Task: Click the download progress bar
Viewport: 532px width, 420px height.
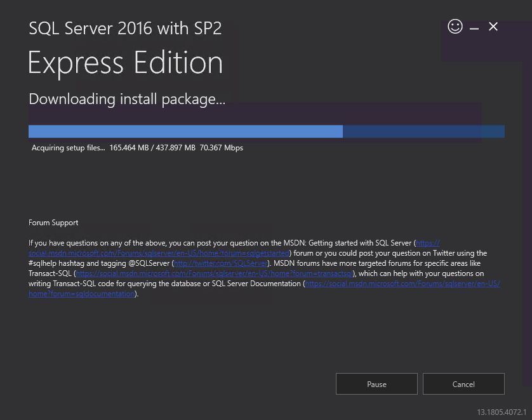Action: coord(267,131)
